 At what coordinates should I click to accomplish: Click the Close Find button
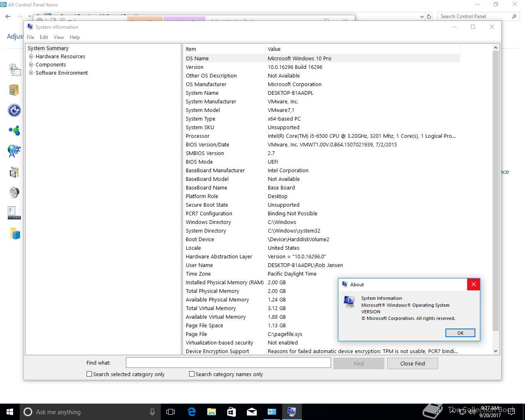click(413, 363)
